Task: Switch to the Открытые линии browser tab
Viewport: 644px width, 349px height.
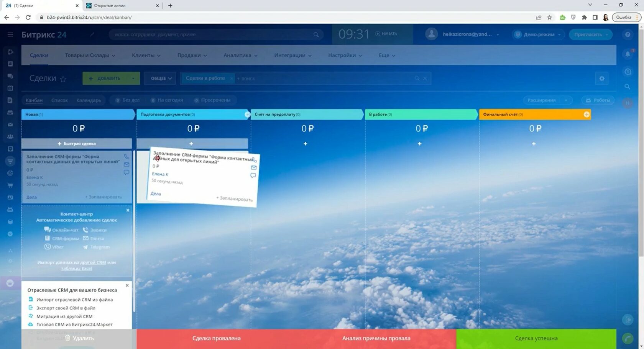Action: [x=122, y=6]
